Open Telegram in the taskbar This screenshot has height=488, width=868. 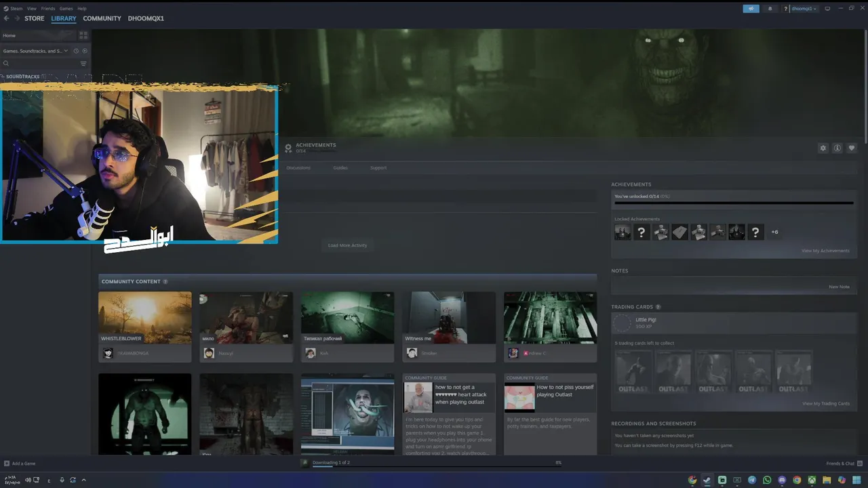(752, 480)
